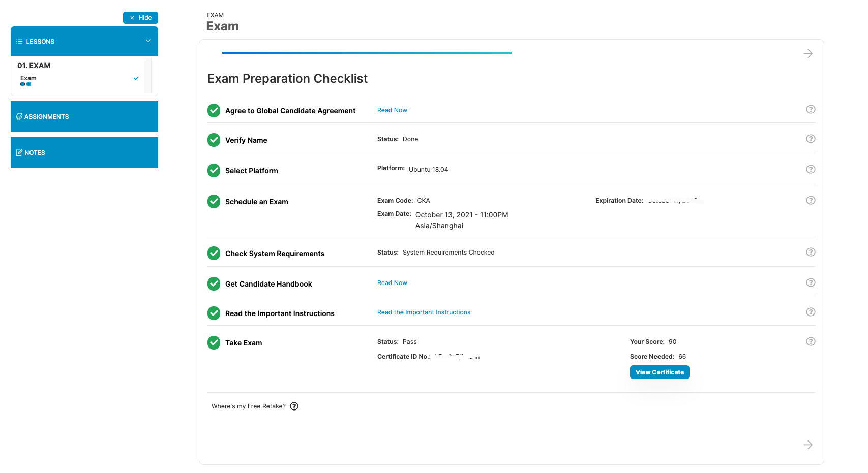Viewport: 868px width, 473px height.
Task: Click green check for Take Exam
Action: (x=214, y=342)
